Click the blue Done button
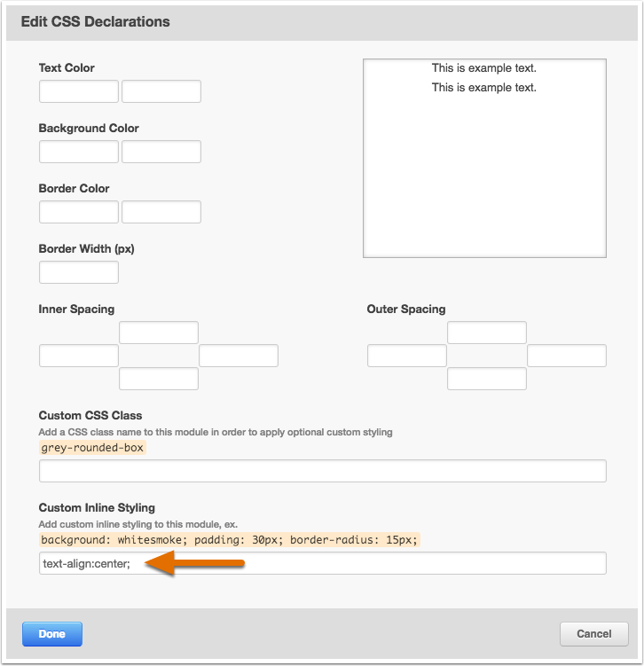This screenshot has height=666, width=644. (x=51, y=634)
